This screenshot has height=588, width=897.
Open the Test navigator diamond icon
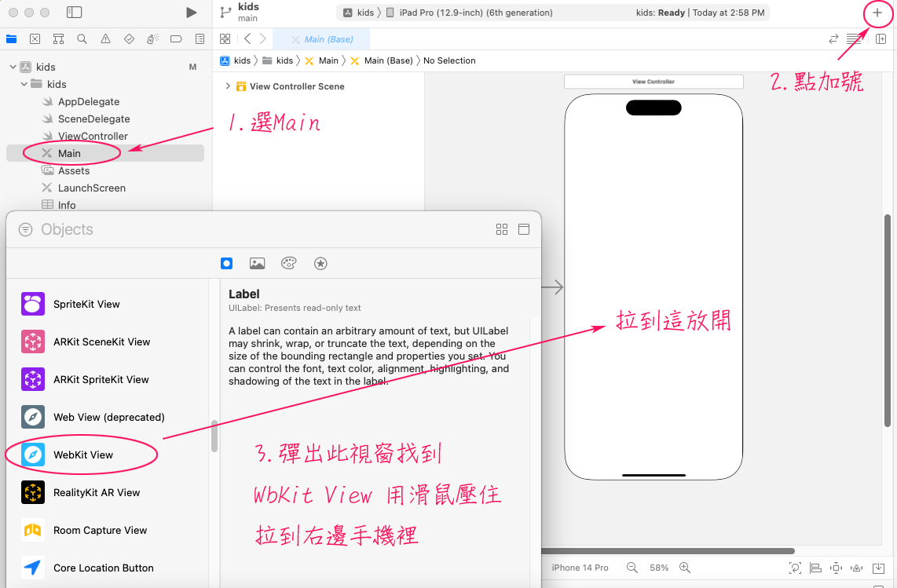click(130, 39)
